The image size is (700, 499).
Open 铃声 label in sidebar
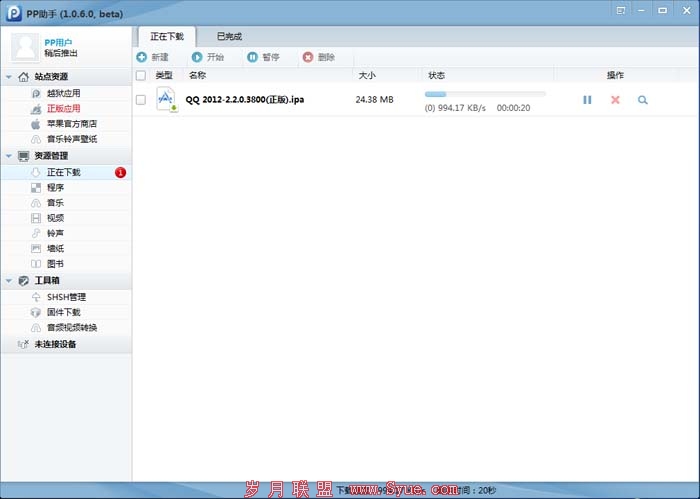pos(55,233)
